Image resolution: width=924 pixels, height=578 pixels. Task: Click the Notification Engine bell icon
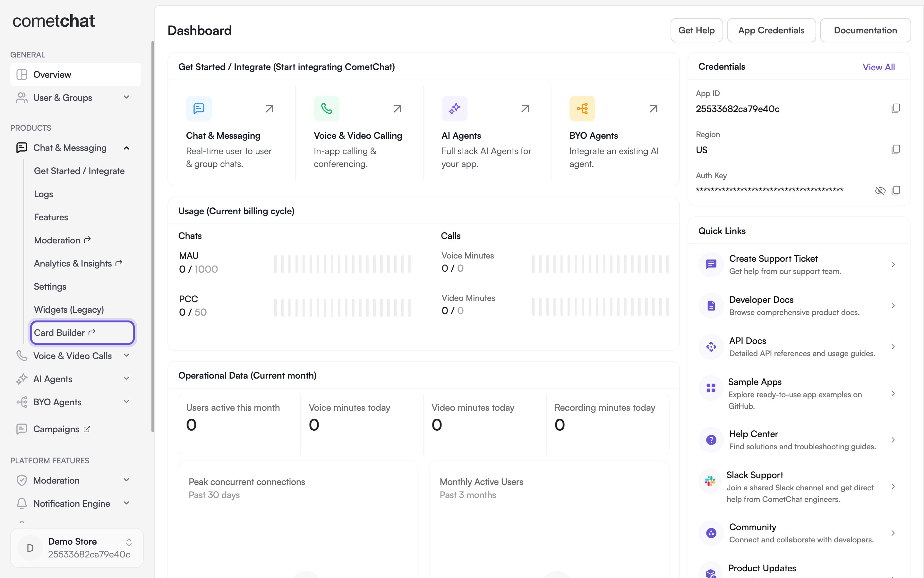pos(22,504)
